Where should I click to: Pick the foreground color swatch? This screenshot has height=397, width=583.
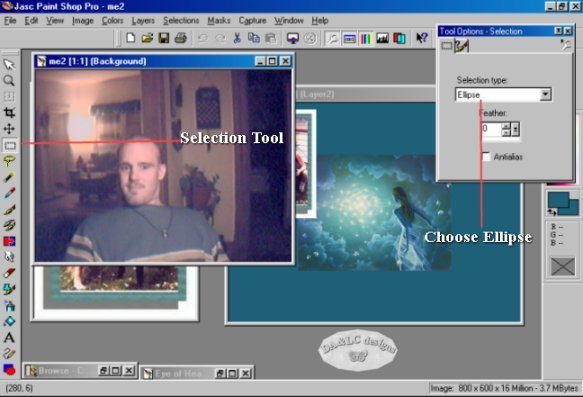click(558, 200)
